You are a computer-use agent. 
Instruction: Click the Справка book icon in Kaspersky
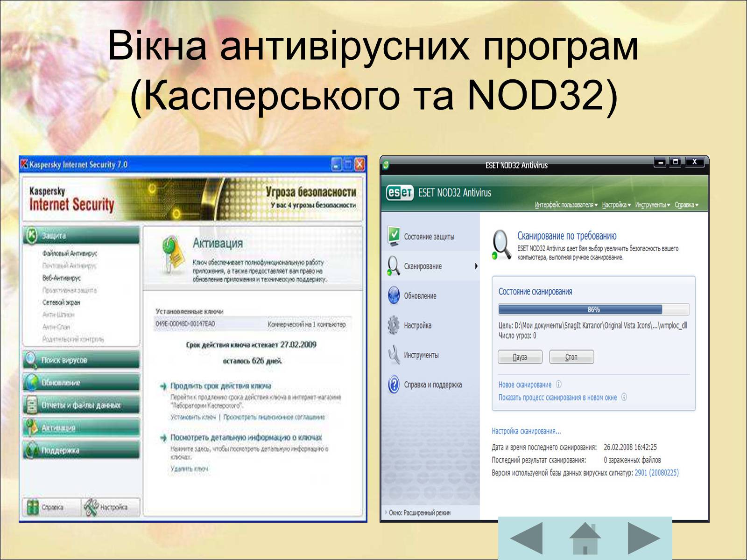point(33,507)
